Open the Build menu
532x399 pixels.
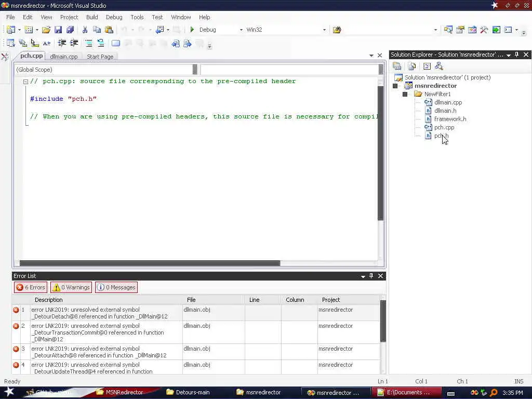click(92, 17)
